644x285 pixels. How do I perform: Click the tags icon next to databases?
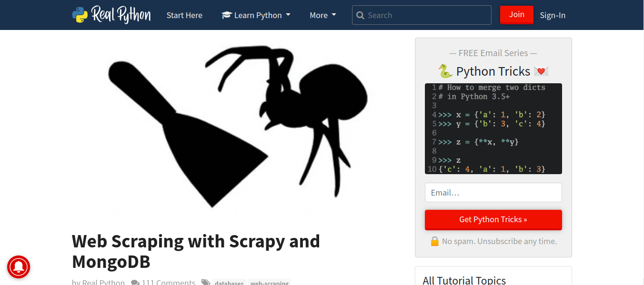pyautogui.click(x=206, y=282)
